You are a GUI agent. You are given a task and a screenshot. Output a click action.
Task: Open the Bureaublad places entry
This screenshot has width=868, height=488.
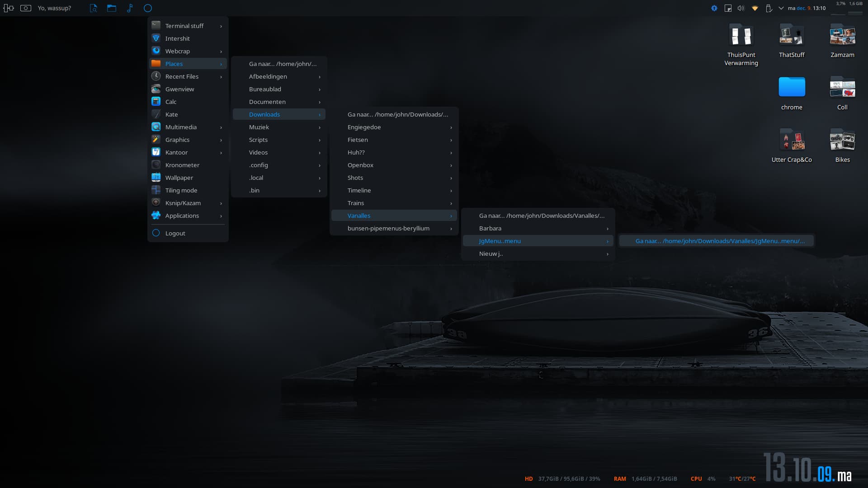coord(279,89)
